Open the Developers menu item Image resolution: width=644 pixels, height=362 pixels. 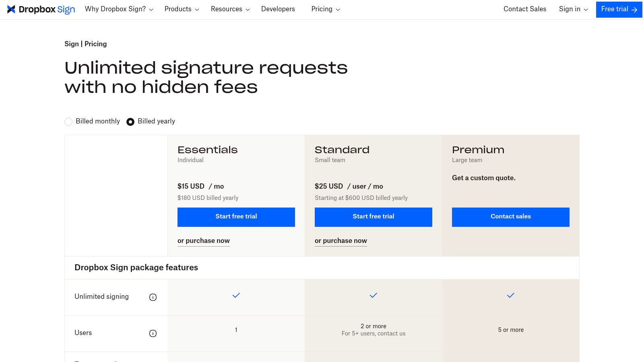click(x=278, y=9)
